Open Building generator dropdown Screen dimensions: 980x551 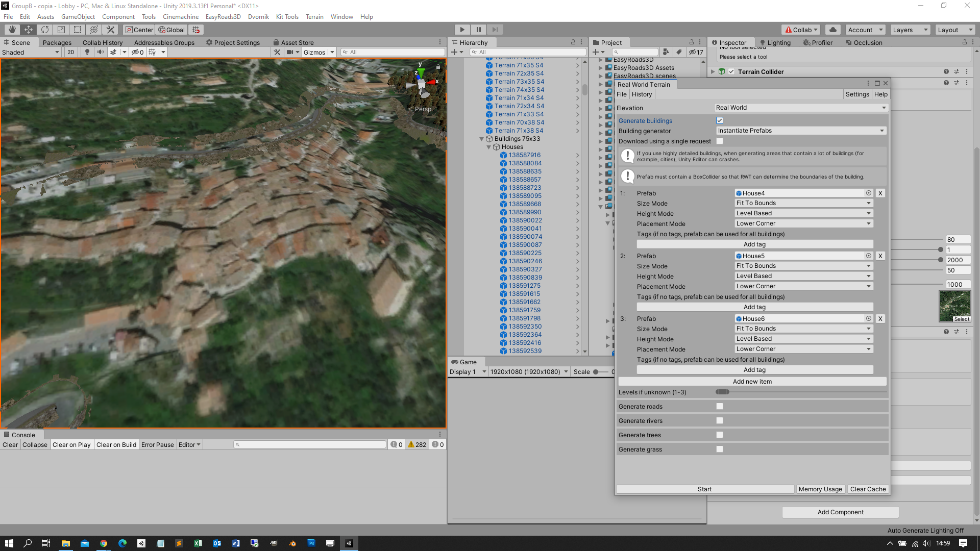pos(801,131)
